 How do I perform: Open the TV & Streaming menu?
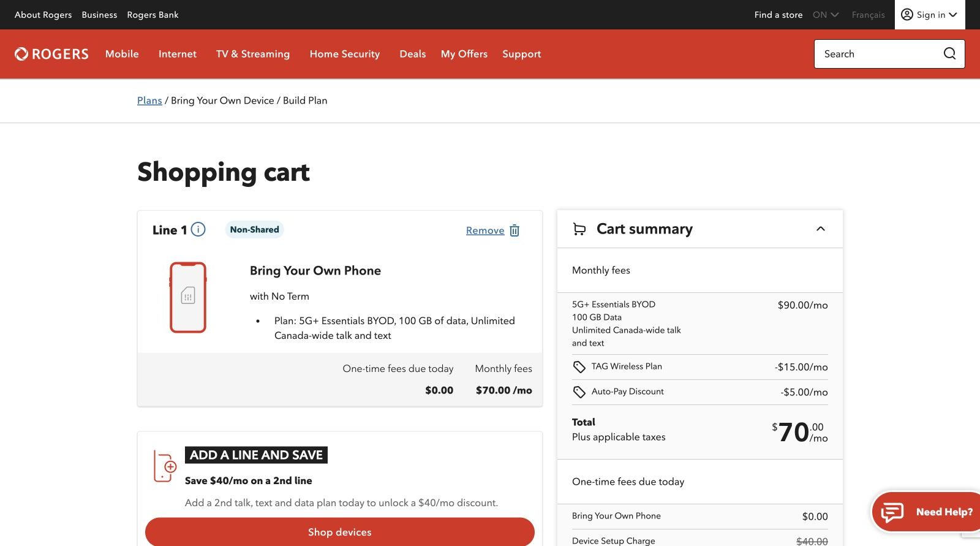(x=253, y=54)
